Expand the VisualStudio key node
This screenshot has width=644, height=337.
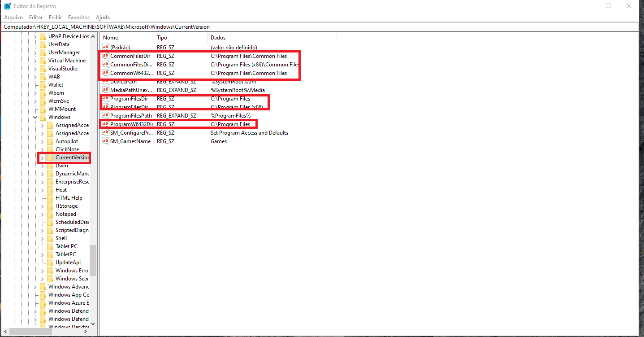(35, 69)
